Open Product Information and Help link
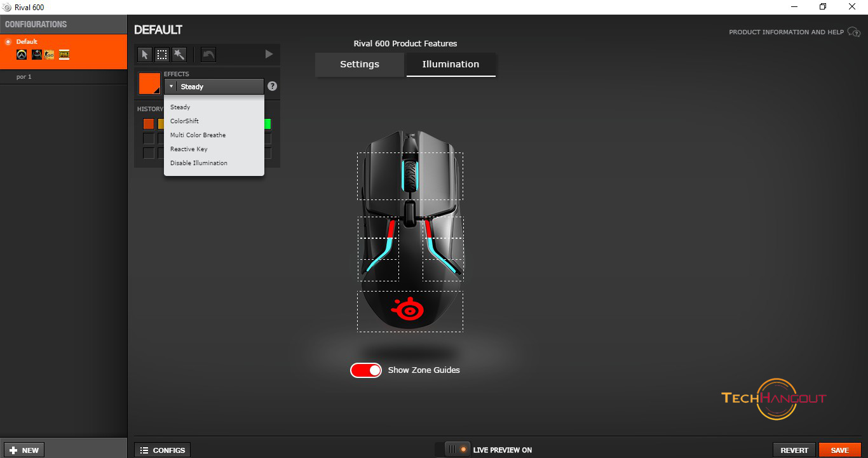 pos(786,32)
